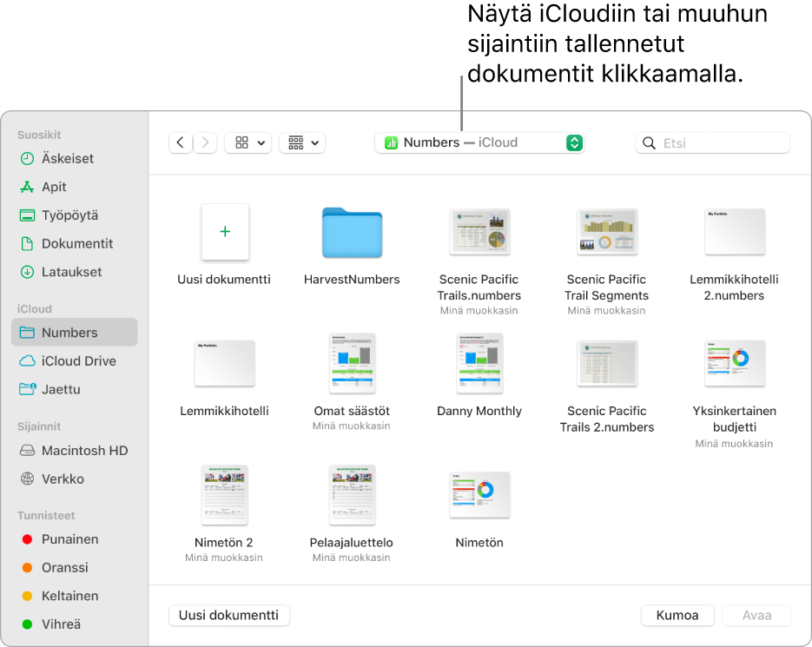Select the Yksinkertainen budjetti thumbnail
812x647 pixels.
point(735,363)
